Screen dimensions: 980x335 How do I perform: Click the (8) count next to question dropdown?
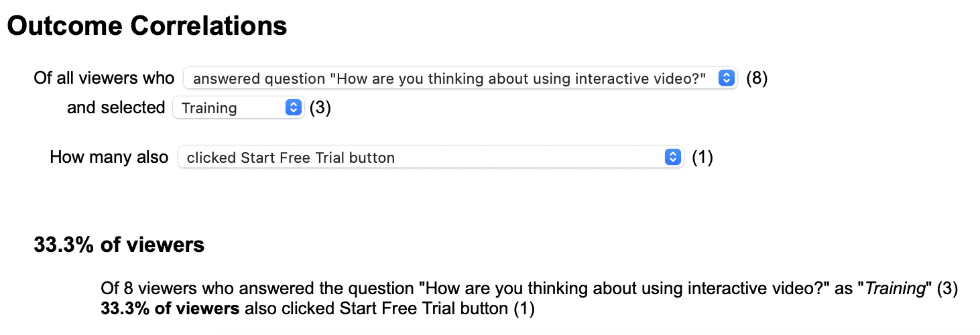(x=757, y=78)
